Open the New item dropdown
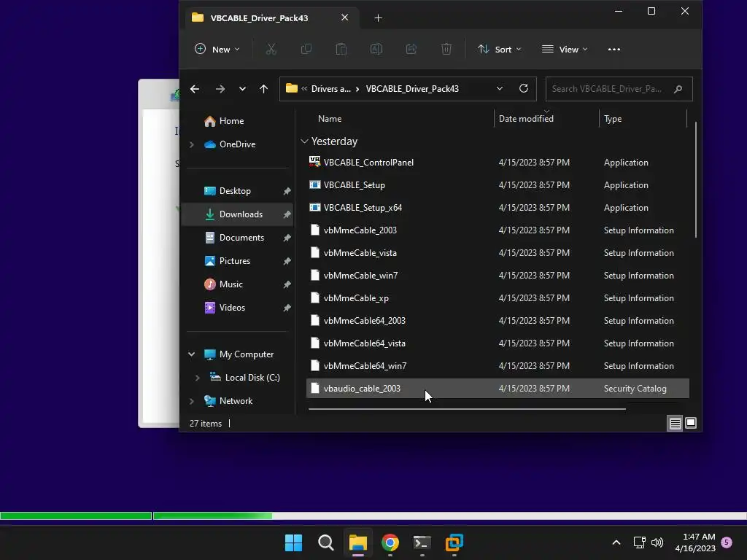The height and width of the screenshot is (560, 747). [217, 49]
